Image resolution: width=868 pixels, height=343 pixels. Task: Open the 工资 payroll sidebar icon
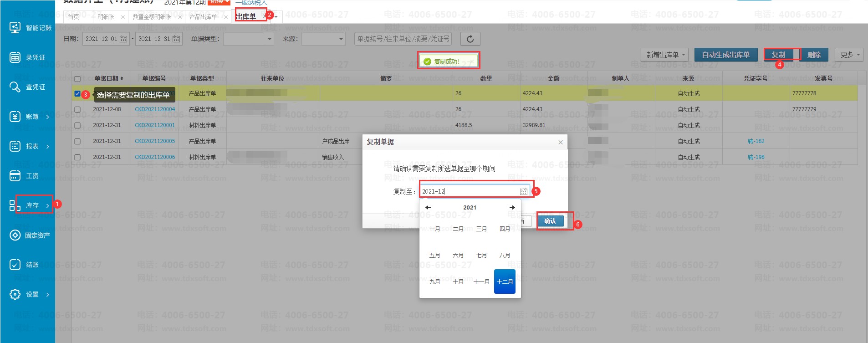coord(15,176)
